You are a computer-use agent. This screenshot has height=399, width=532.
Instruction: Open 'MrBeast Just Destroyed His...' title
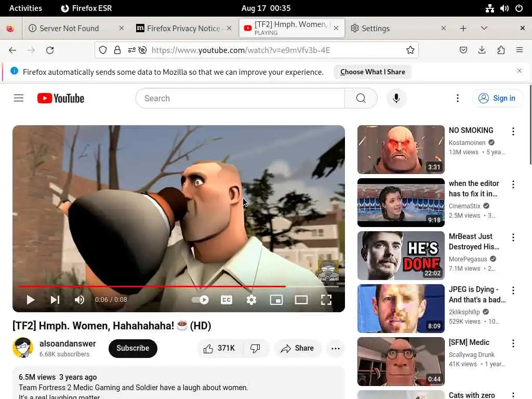474,242
